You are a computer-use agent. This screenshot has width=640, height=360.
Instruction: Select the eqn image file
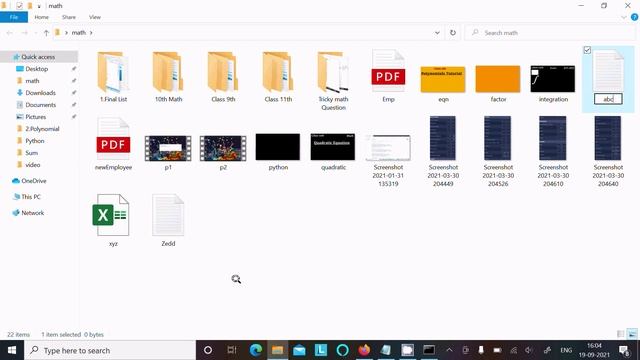[x=443, y=83]
